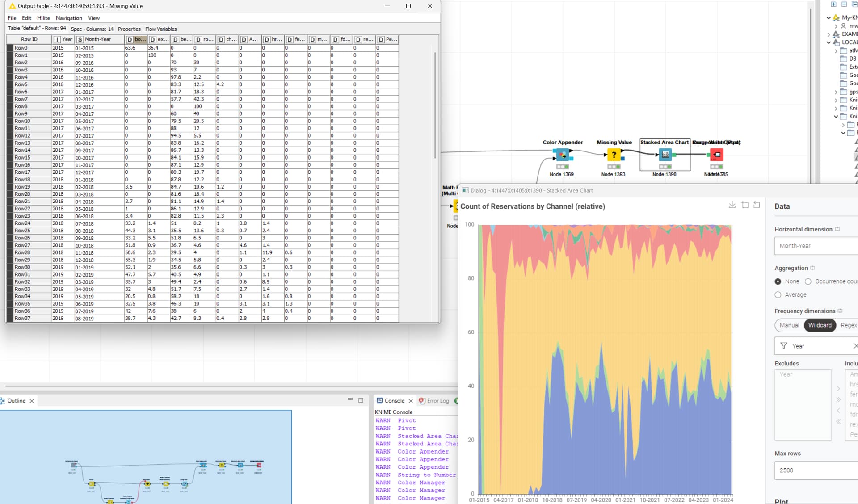Collapse the LOCAL tree node
This screenshot has width=858, height=504.
[x=829, y=42]
